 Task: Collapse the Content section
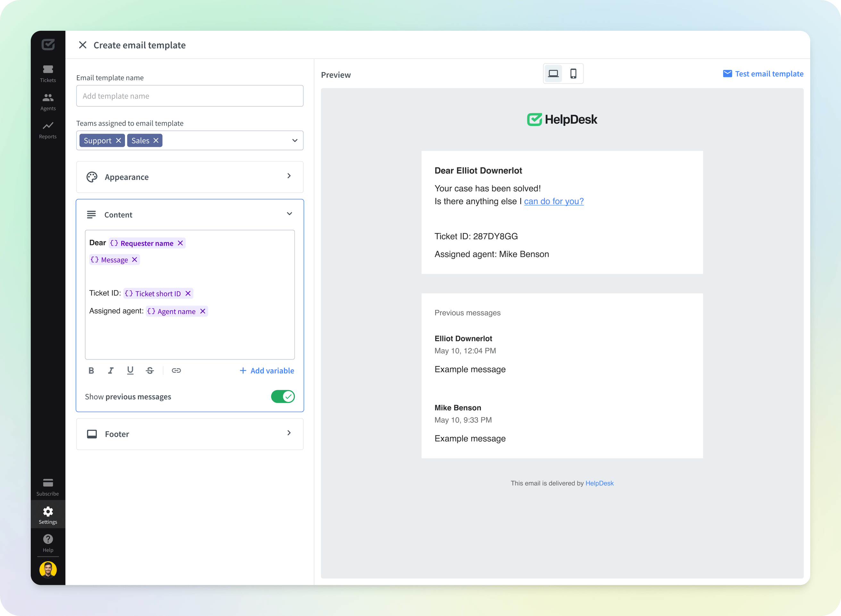[289, 214]
